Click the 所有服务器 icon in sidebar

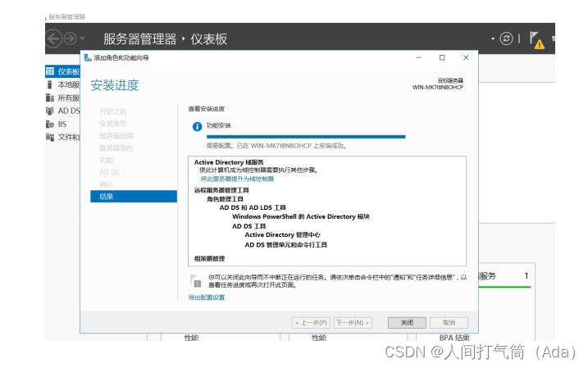coord(50,98)
